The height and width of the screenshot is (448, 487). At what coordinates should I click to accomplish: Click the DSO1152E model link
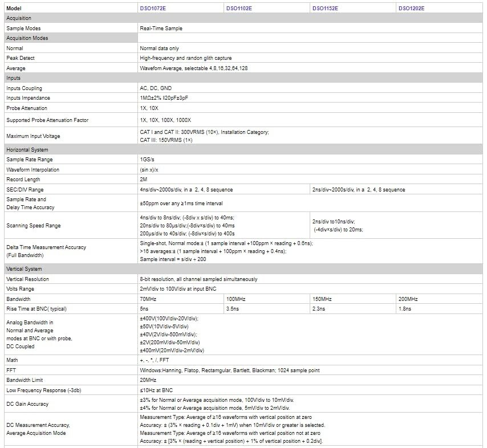coord(325,8)
